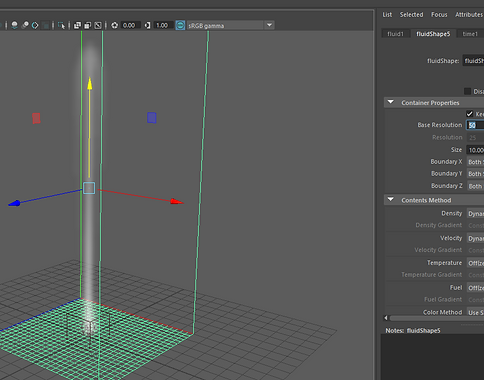
Task: Open the Focus menu
Action: [439, 15]
